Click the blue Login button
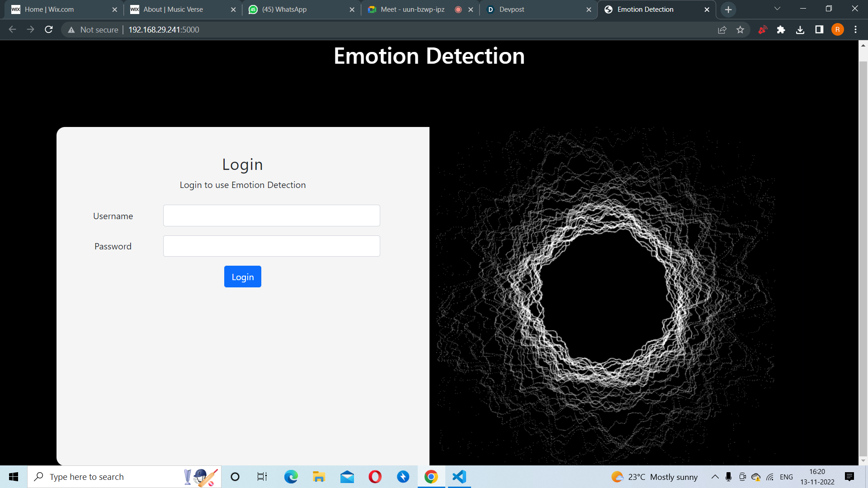 (242, 277)
